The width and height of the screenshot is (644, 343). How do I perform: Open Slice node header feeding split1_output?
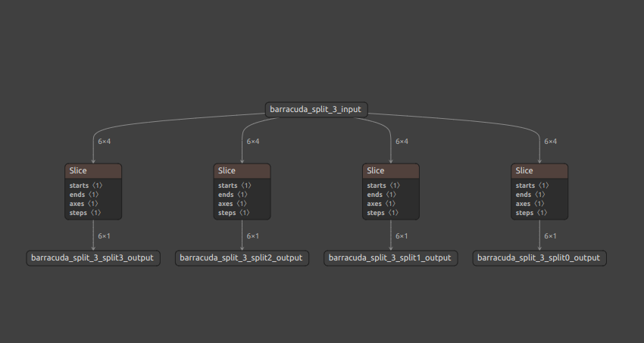click(391, 170)
